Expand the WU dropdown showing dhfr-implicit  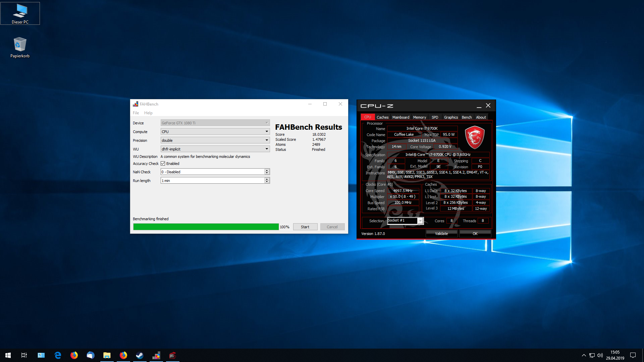click(x=215, y=149)
